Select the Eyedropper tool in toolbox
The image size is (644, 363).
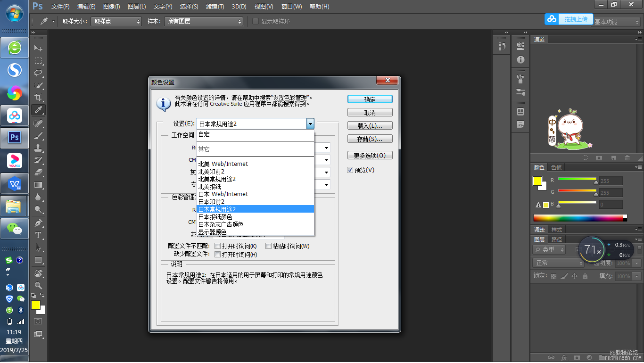pos(38,110)
